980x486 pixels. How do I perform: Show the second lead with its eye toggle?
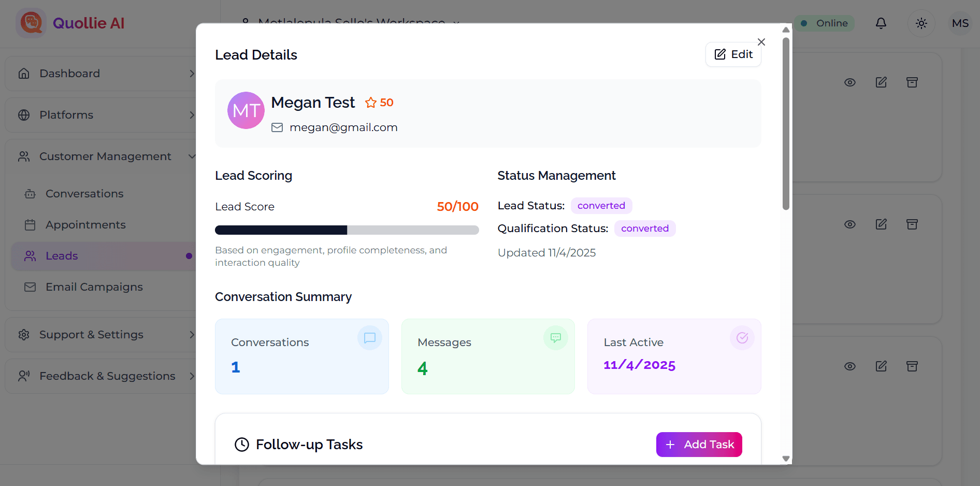(x=849, y=224)
